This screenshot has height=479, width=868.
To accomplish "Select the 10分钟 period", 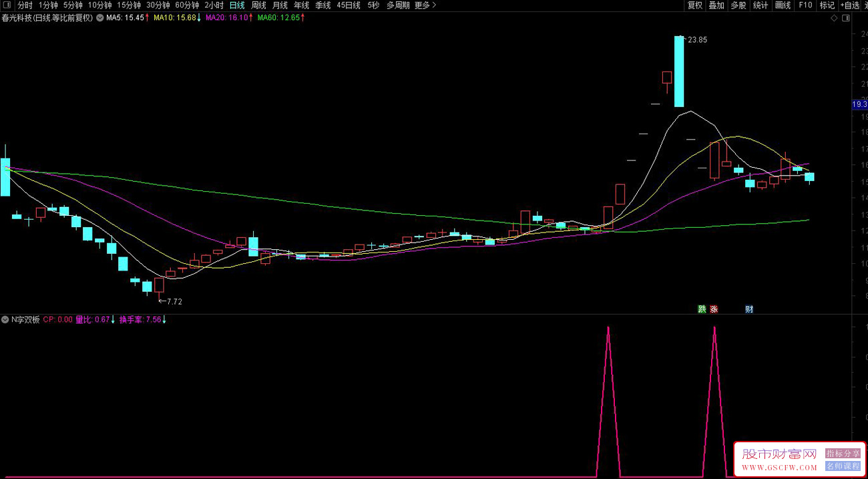I will point(100,5).
